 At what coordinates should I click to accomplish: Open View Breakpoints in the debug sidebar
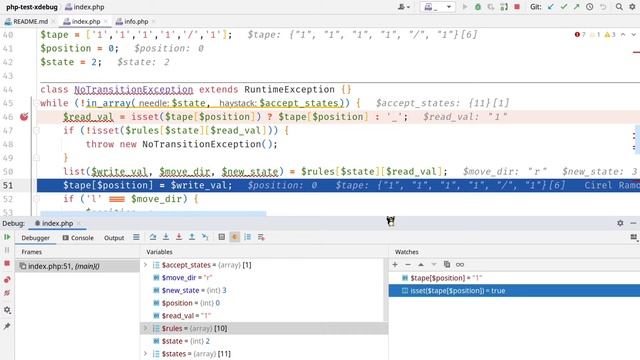tap(7, 280)
